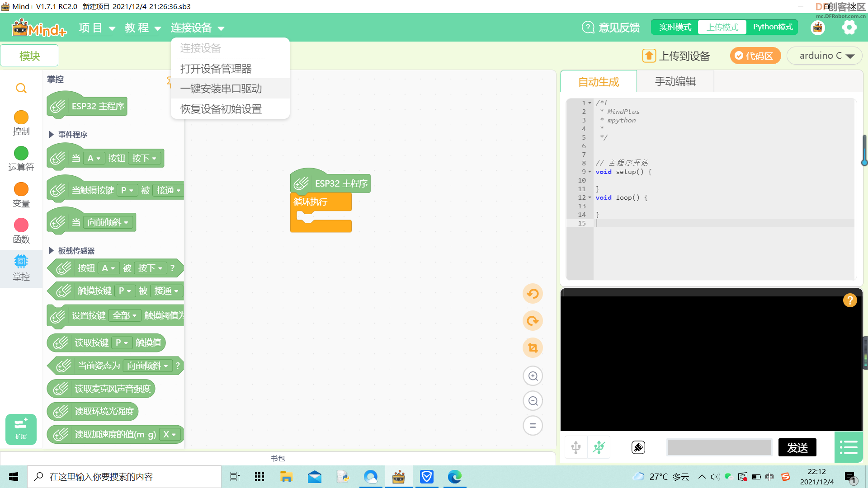Reset workspace zoom with equals icon
This screenshot has width=868, height=488.
(x=533, y=426)
